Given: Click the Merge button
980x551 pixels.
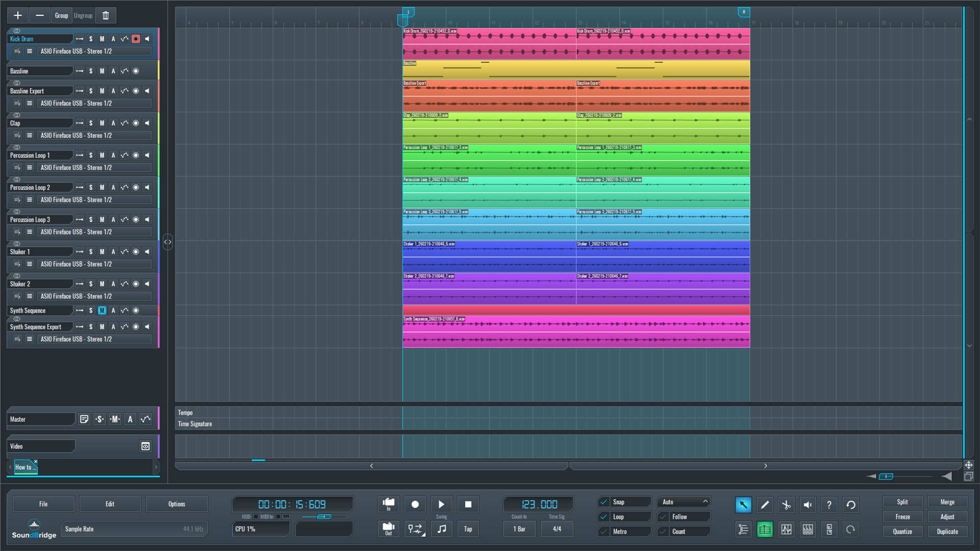Looking at the screenshot, I should pyautogui.click(x=947, y=502).
